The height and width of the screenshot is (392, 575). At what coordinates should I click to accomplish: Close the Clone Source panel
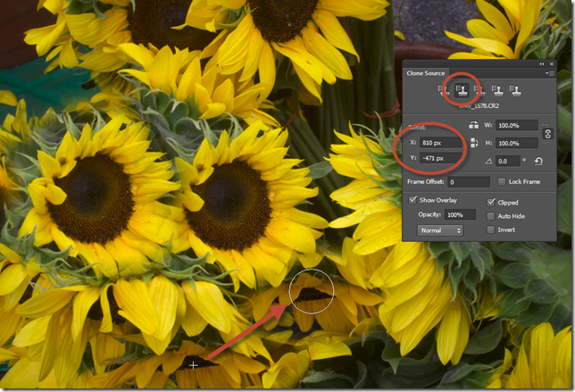tap(552, 63)
